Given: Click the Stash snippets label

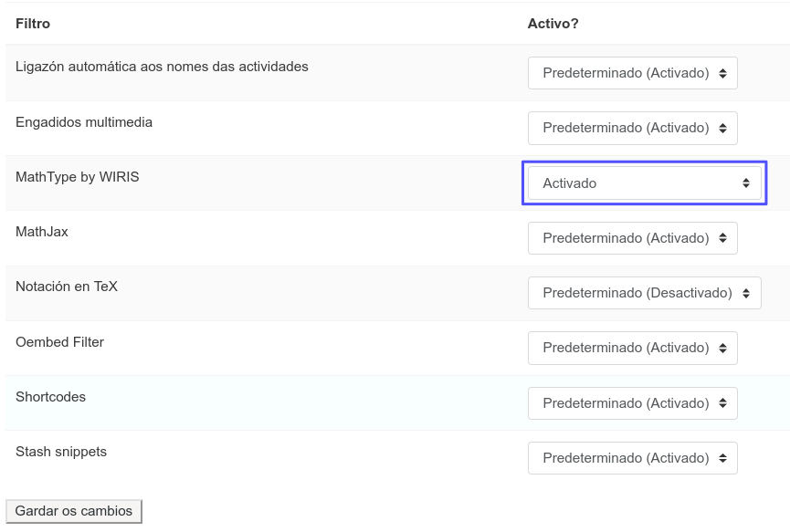Looking at the screenshot, I should point(61,452).
